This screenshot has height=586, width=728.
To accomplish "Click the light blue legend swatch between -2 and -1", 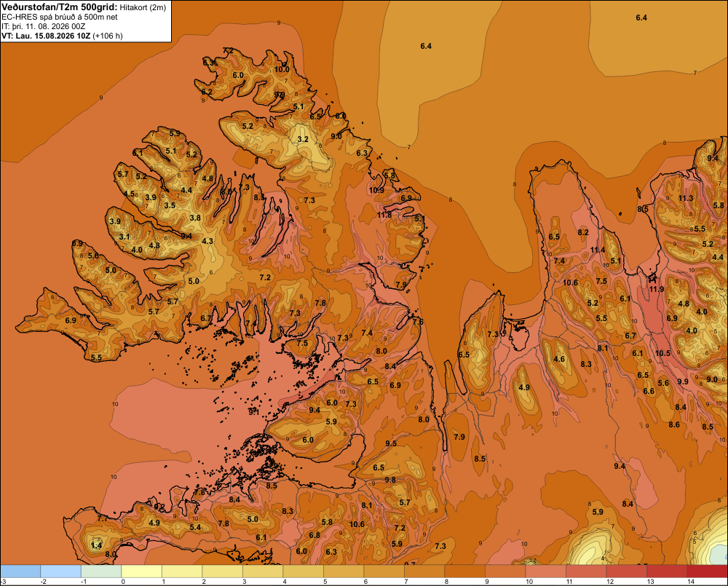I will [61, 571].
